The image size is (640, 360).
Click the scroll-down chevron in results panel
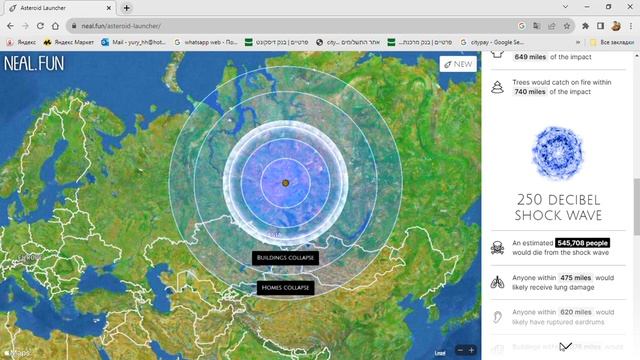(x=566, y=346)
